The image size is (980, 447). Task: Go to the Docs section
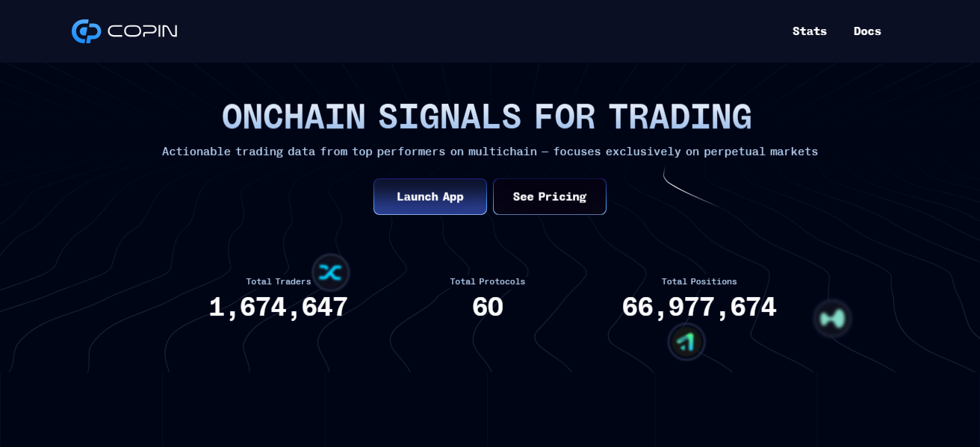pos(867,31)
